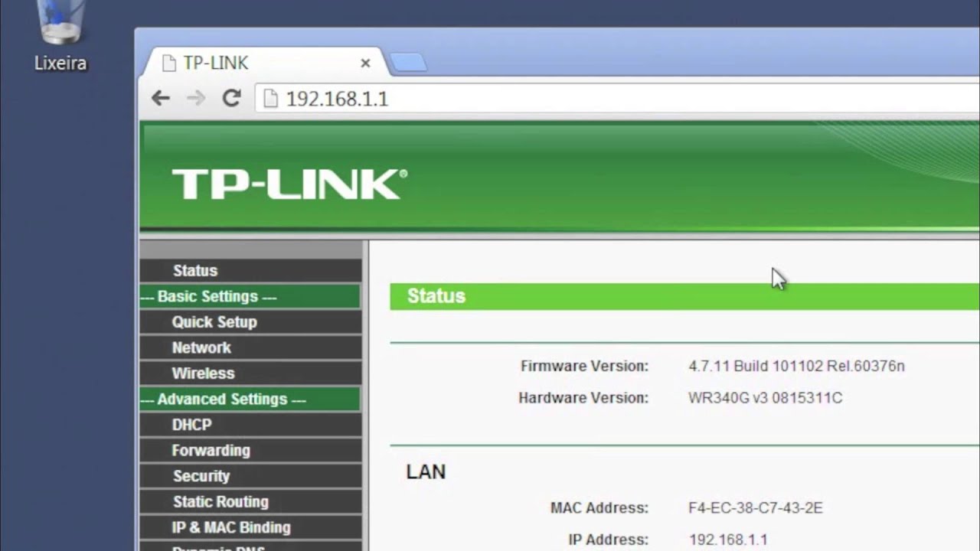Open the Status menu item
Screen dimensions: 980x551
click(250, 270)
